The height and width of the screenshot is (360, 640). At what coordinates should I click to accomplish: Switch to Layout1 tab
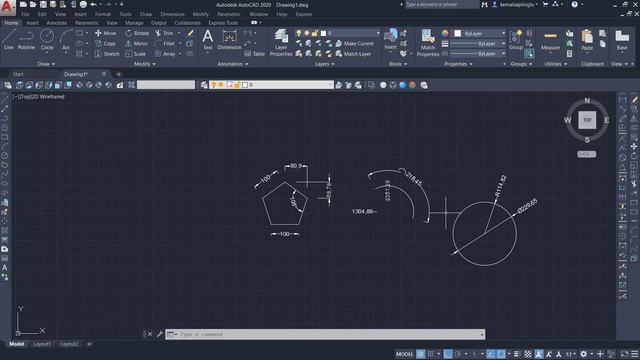coord(42,344)
